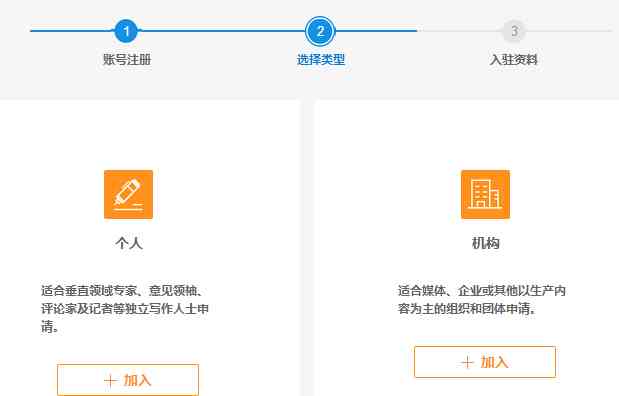Click the description starting 适合媒体、企业
Screen dimensions: 619x396
(482, 300)
